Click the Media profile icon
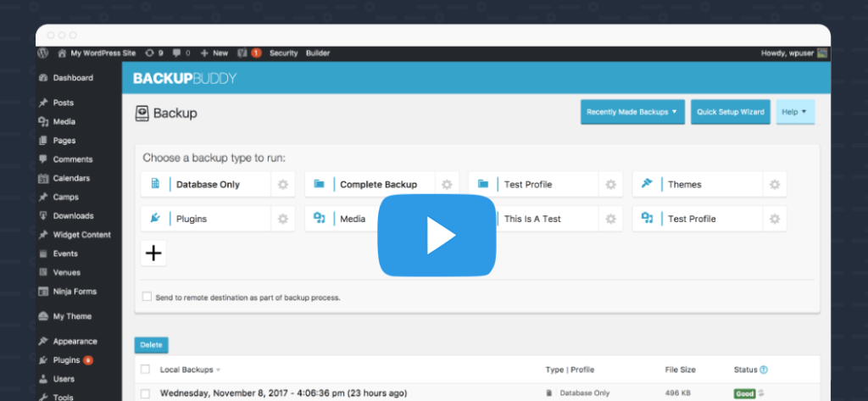 (x=319, y=218)
